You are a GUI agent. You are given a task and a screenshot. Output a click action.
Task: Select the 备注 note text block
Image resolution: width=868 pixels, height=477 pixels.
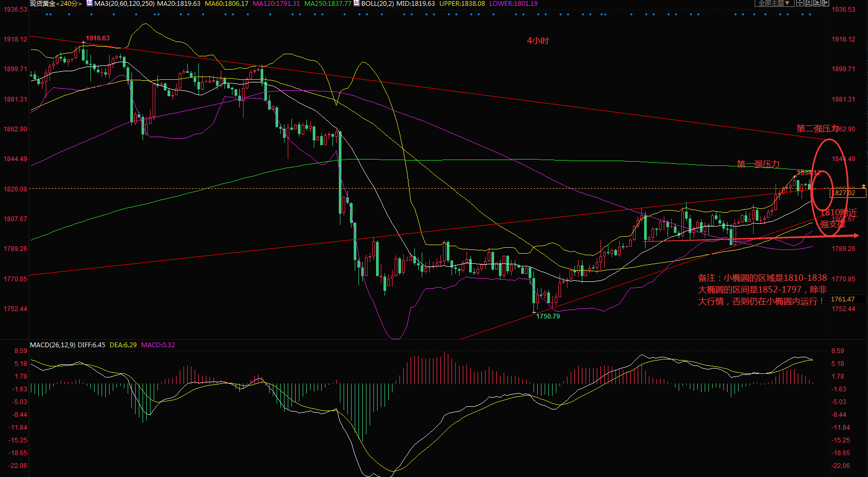[763, 290]
